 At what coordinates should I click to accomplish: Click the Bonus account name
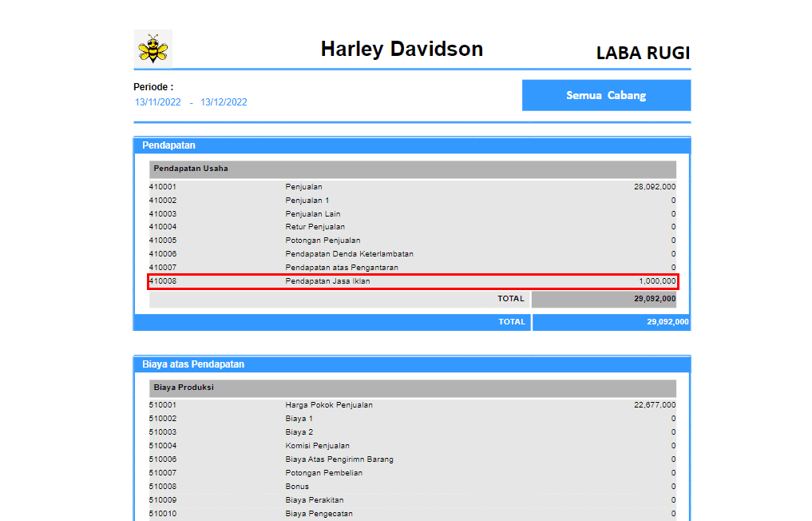point(297,487)
